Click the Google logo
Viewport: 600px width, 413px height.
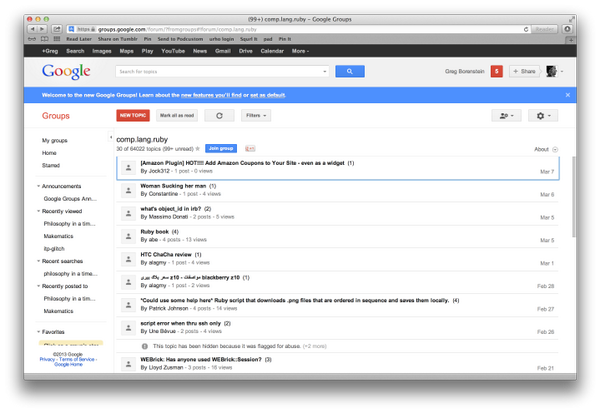tap(66, 71)
